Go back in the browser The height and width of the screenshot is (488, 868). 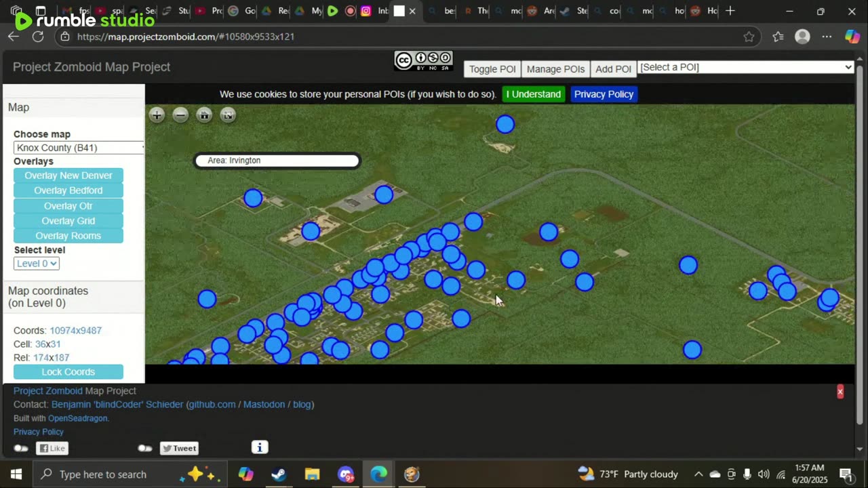pyautogui.click(x=14, y=37)
